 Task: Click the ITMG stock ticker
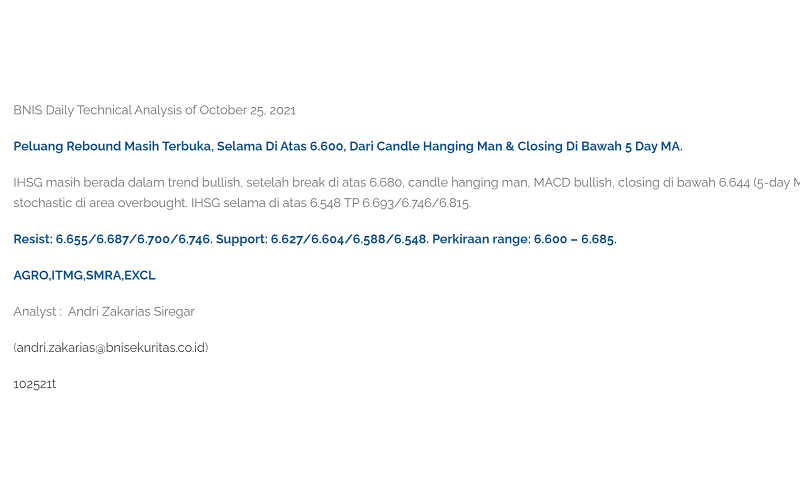pos(68,275)
